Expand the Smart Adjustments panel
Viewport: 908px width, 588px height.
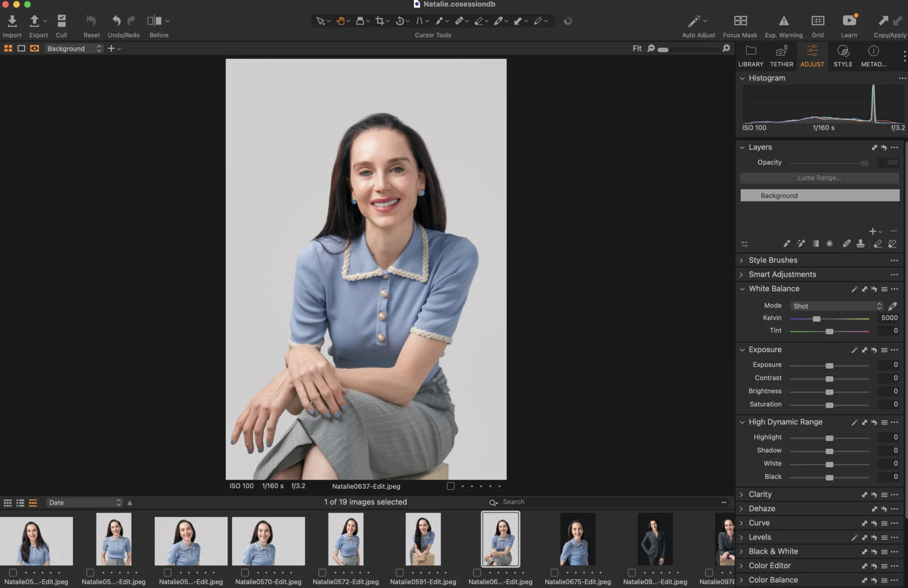coord(742,275)
